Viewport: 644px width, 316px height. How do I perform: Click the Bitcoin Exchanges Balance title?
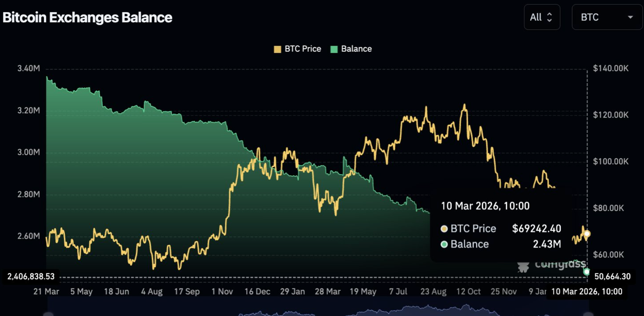[87, 18]
